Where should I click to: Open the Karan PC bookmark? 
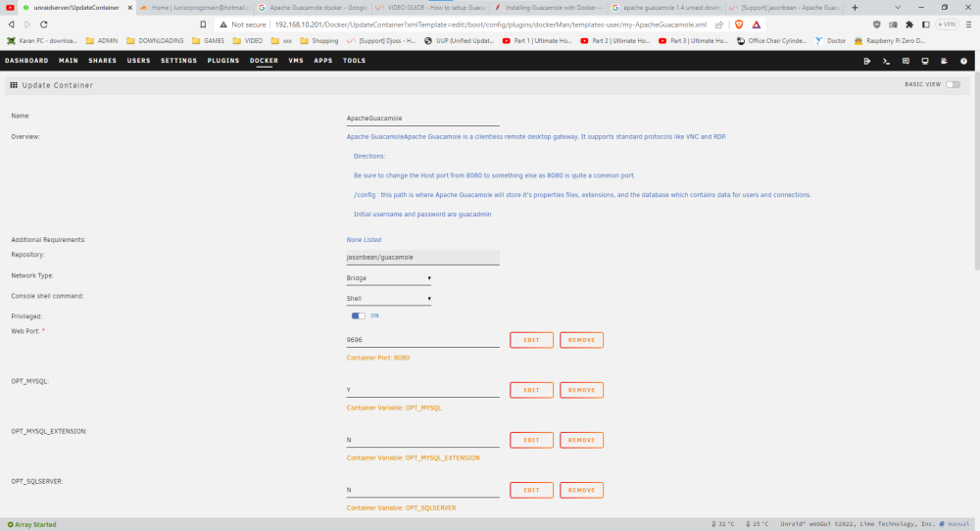point(42,40)
